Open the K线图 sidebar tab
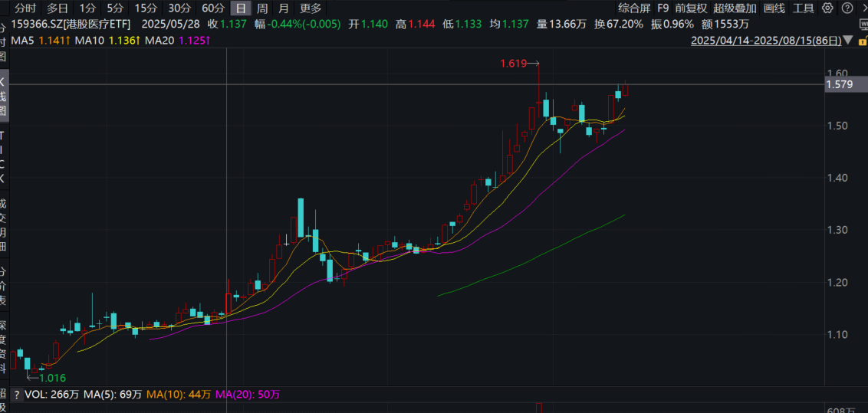868x413 pixels. point(3,97)
